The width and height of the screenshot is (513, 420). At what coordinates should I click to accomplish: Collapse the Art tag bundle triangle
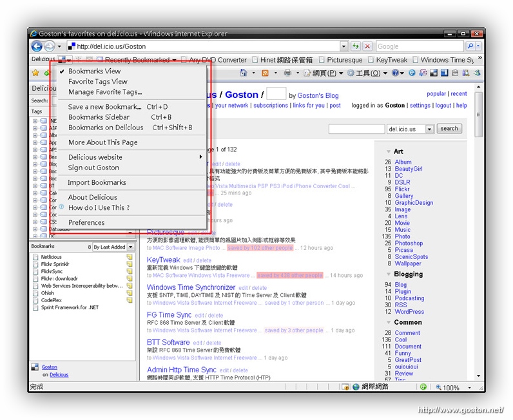[x=389, y=151]
